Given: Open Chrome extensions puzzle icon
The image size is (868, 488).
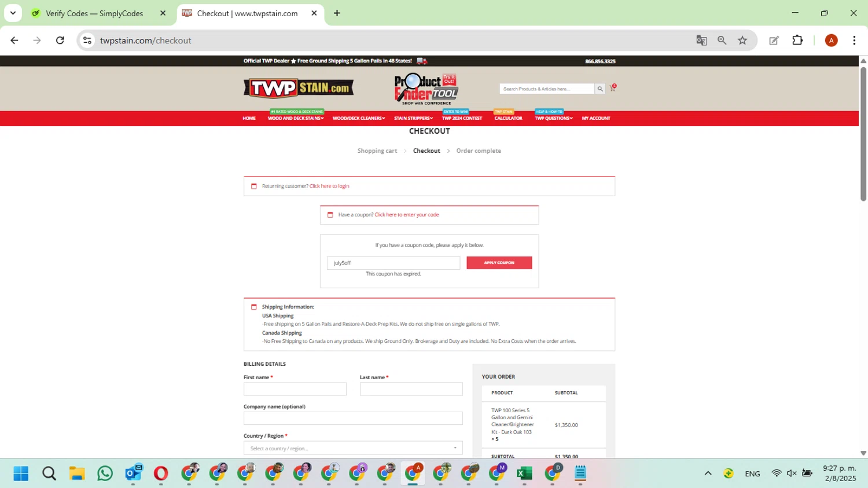Looking at the screenshot, I should point(797,41).
